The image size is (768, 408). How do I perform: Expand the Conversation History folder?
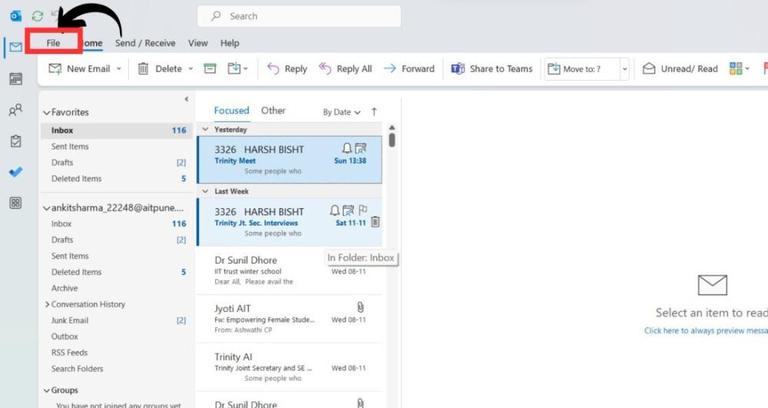tap(47, 304)
